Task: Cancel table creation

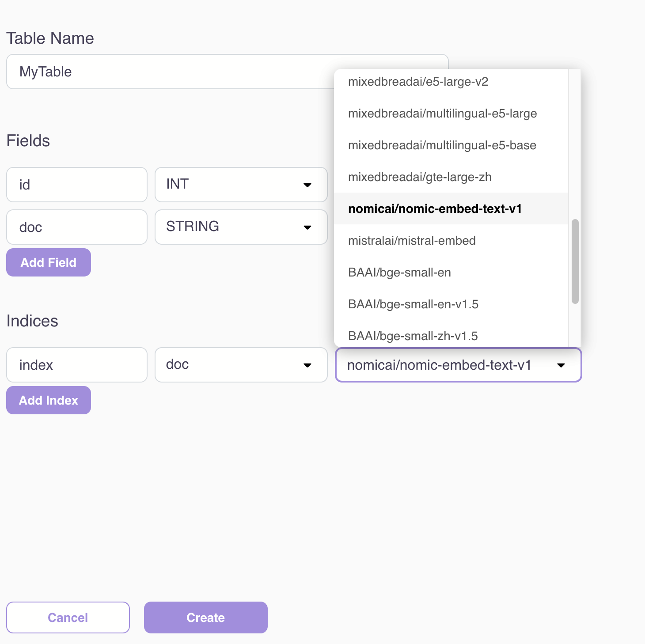Action: (68, 617)
